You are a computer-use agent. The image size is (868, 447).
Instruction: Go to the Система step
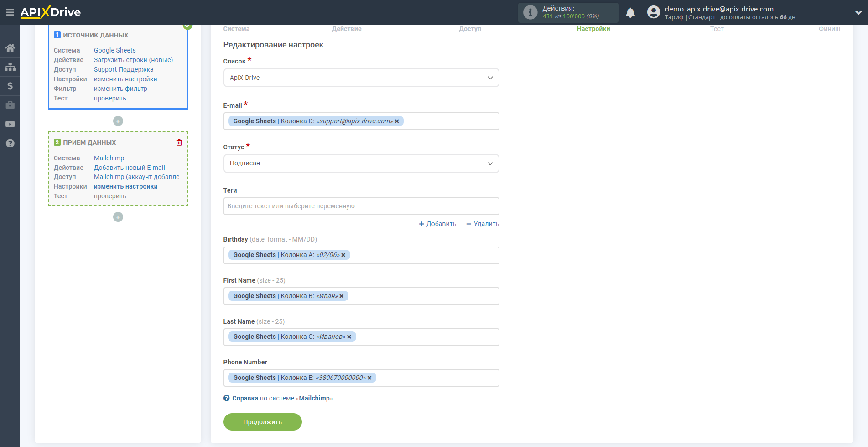(236, 29)
